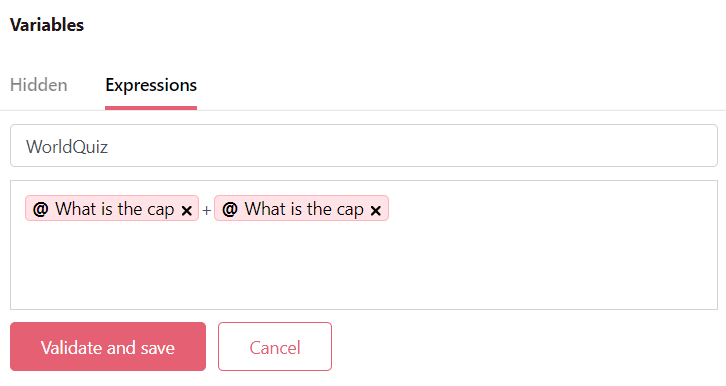
Task: Click the @ symbol on second variable chip
Action: 230,209
